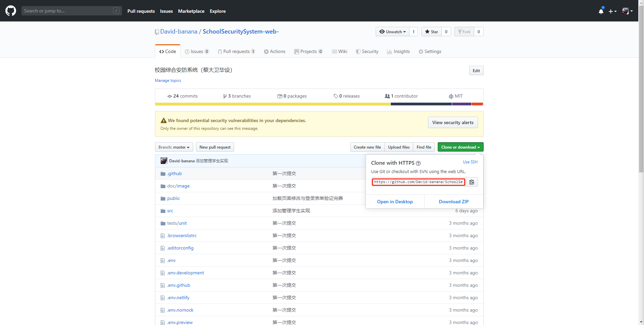Switch to the Actions tab

pyautogui.click(x=274, y=51)
